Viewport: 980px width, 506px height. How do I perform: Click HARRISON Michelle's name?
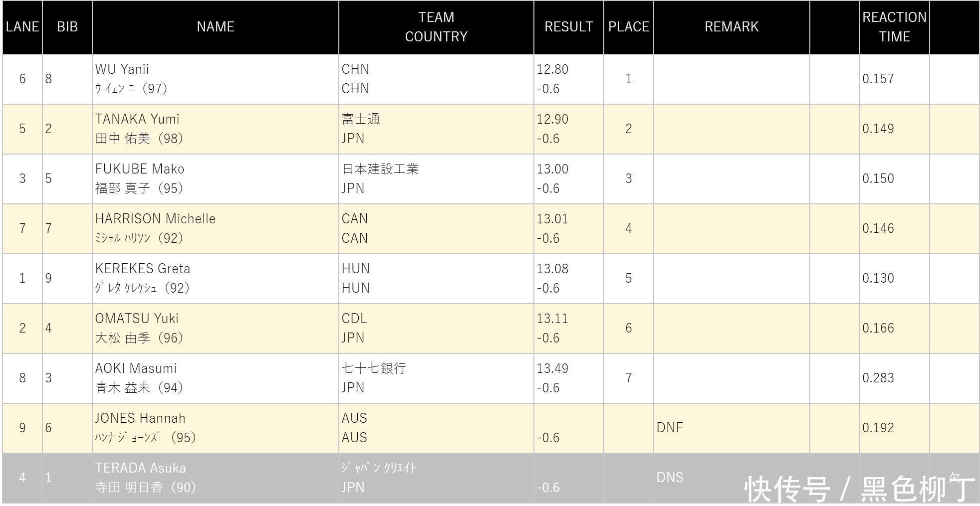pos(155,219)
